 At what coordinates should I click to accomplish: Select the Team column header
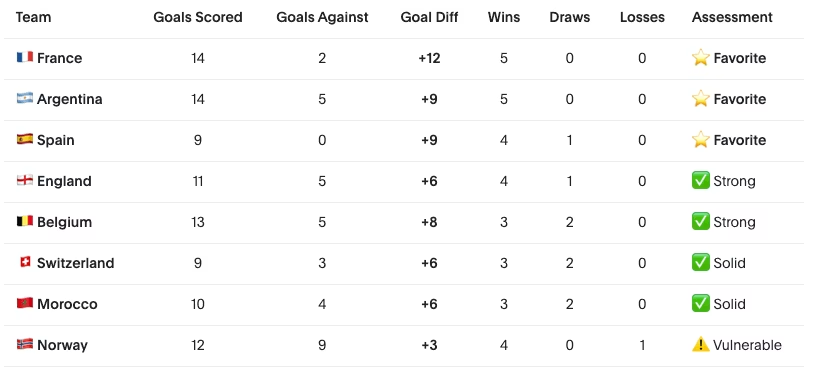point(33,17)
